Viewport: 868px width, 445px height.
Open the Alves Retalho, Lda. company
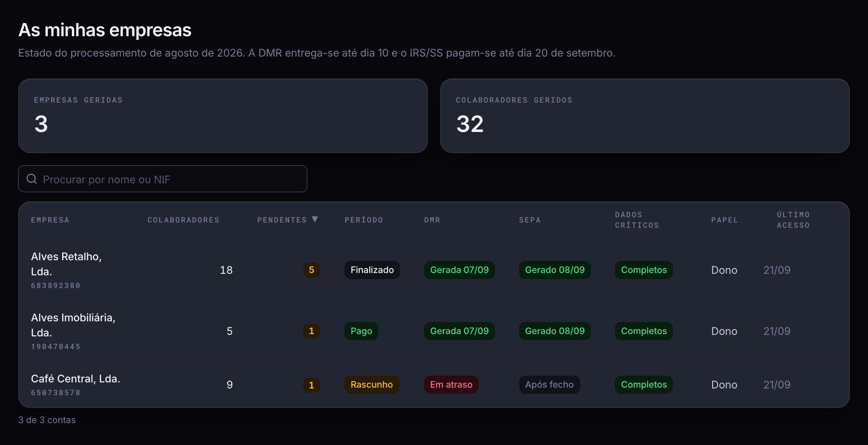(66, 264)
